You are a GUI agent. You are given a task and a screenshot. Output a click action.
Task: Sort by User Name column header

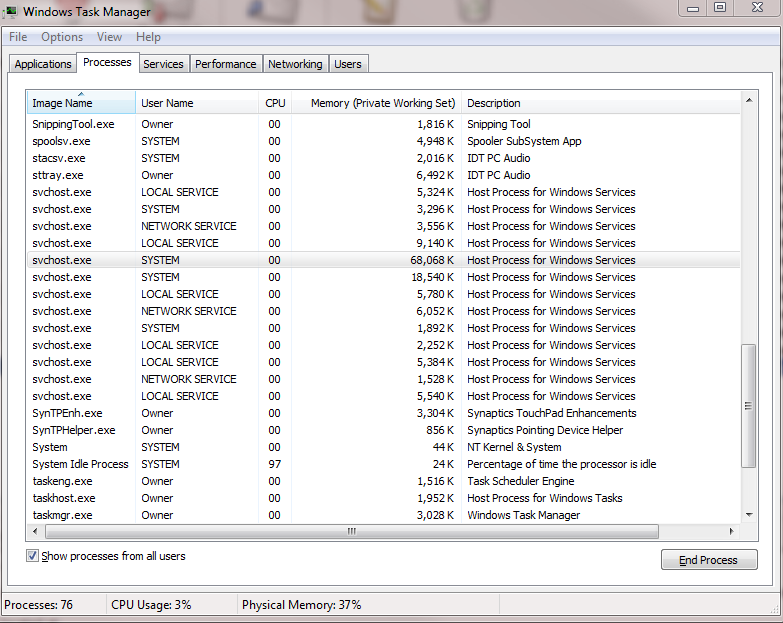pos(197,103)
